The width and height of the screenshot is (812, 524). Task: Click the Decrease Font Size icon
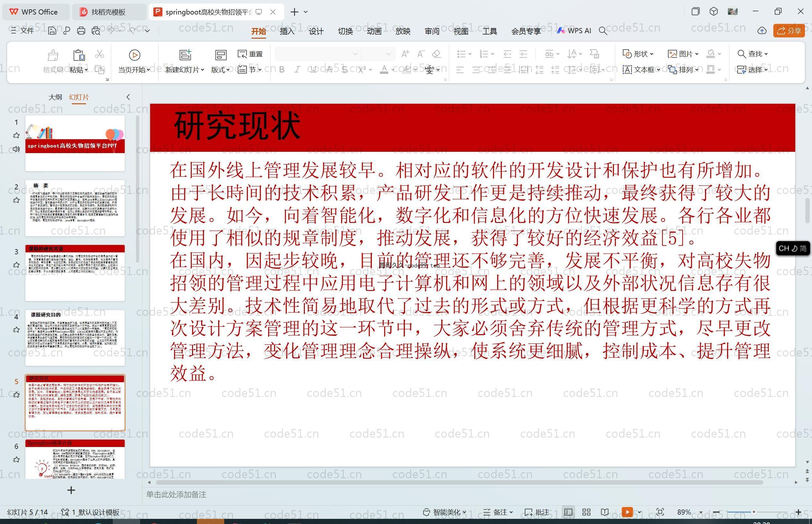pyautogui.click(x=421, y=54)
